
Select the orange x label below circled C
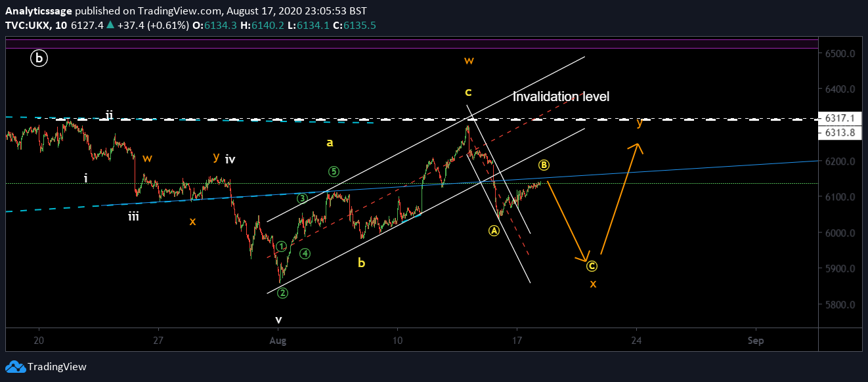coord(593,284)
